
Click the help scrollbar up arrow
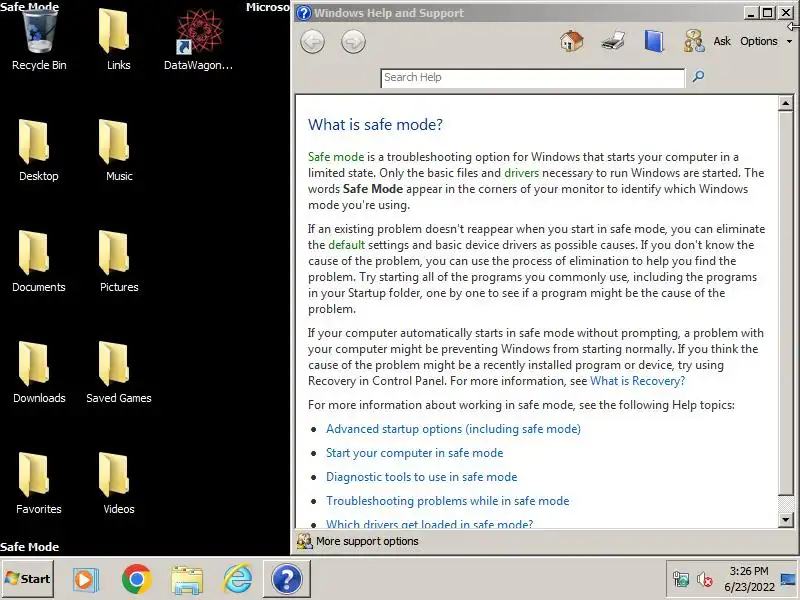(785, 104)
